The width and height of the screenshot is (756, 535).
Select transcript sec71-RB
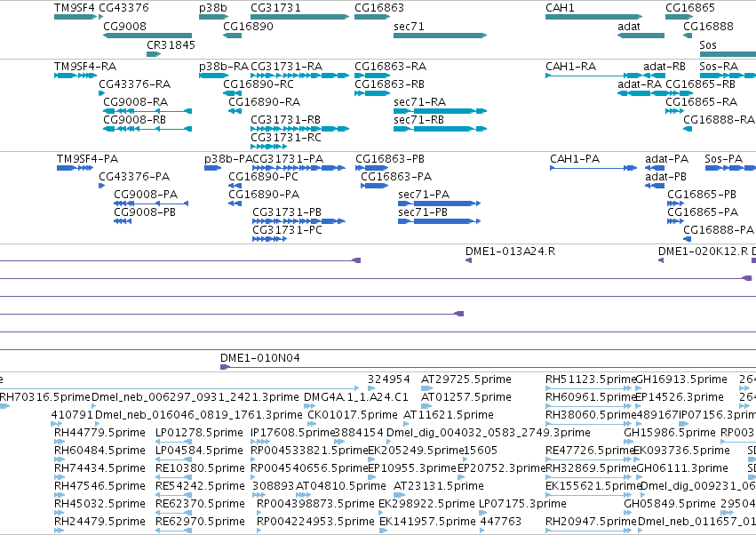(441, 129)
